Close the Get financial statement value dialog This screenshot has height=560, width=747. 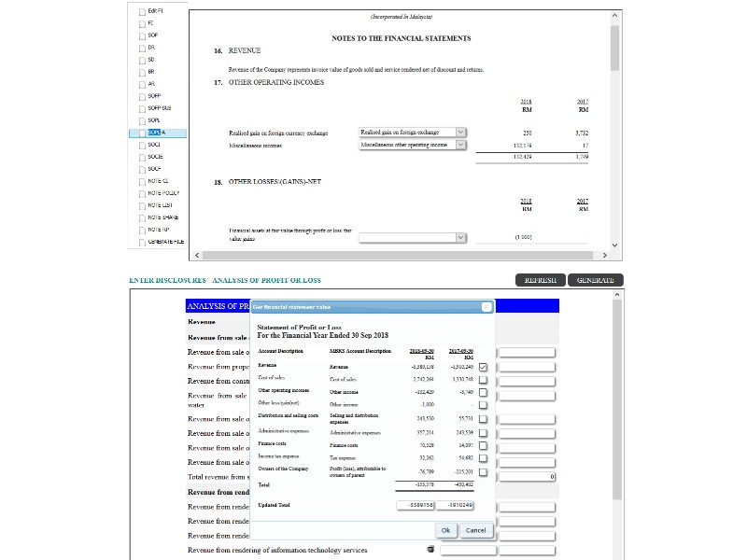486,306
